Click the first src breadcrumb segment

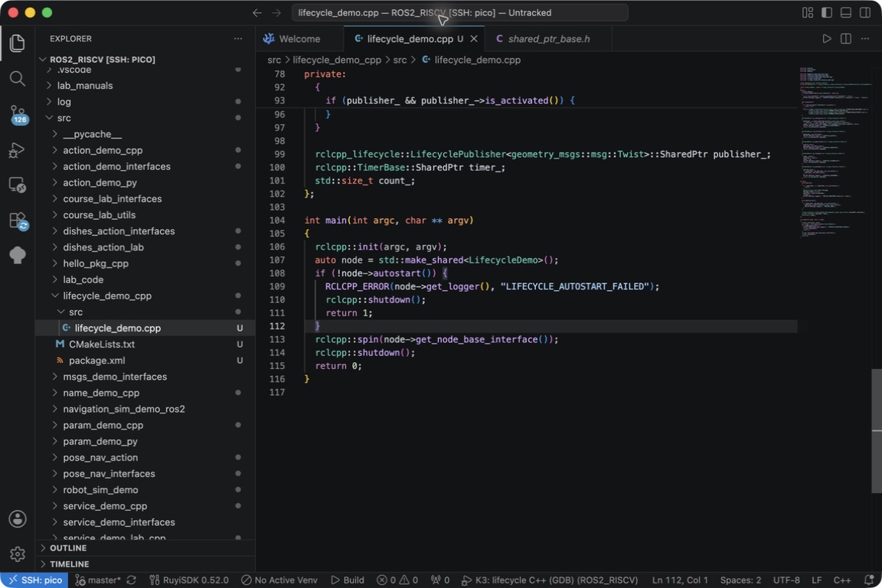tap(274, 60)
